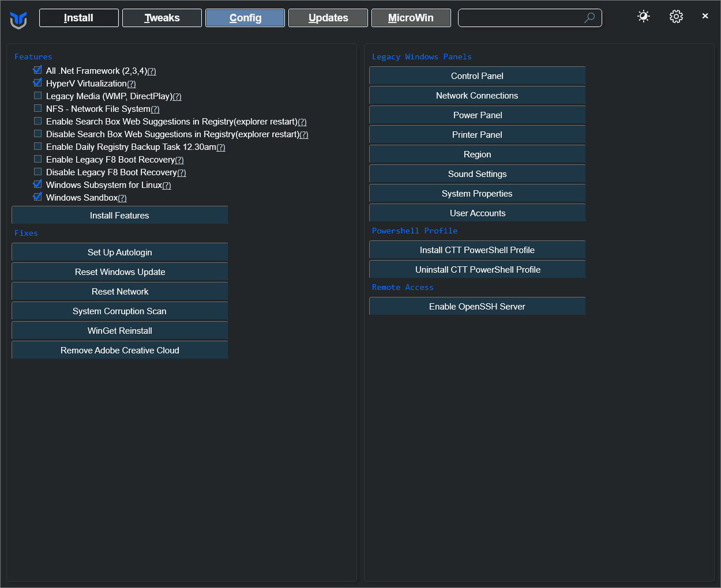
Task: Uncheck All .Net Framework (2,3,4) checkbox
Action: click(37, 70)
